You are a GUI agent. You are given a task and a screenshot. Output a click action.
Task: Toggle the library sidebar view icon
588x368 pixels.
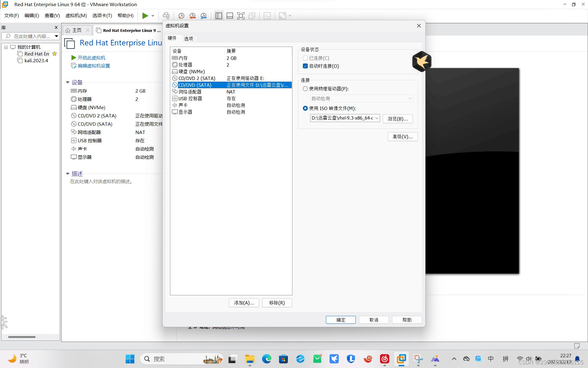[219, 16]
